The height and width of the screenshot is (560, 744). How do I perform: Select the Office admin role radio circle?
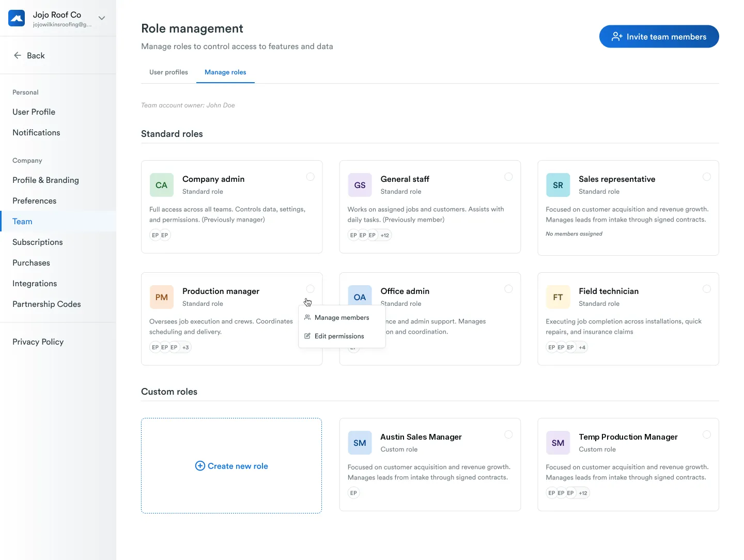[x=508, y=289]
